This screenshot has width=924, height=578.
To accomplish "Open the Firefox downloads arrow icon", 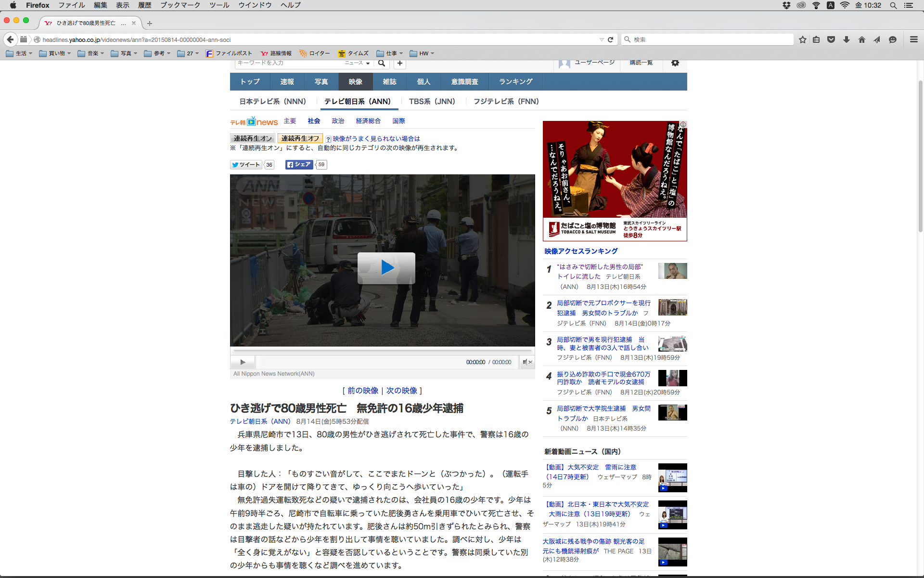I will click(x=847, y=39).
